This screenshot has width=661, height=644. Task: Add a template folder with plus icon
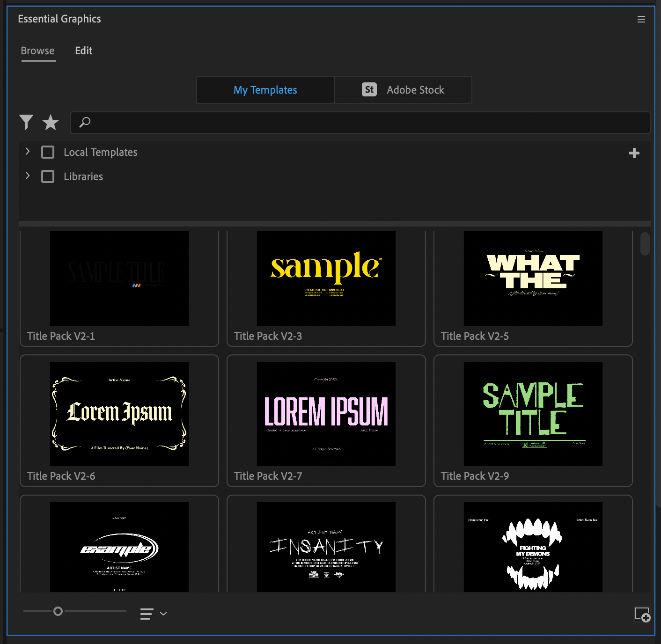(634, 153)
